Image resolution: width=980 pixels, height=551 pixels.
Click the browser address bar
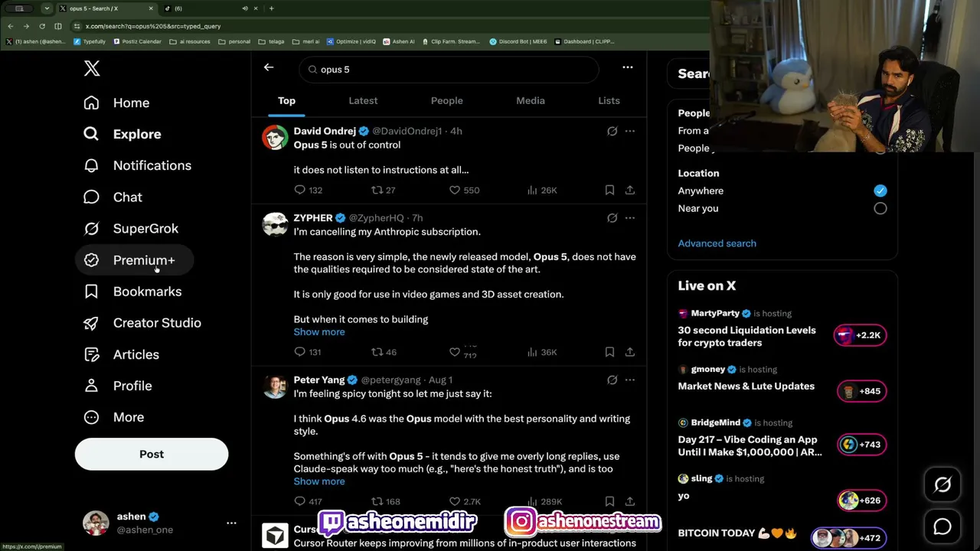tap(383, 26)
